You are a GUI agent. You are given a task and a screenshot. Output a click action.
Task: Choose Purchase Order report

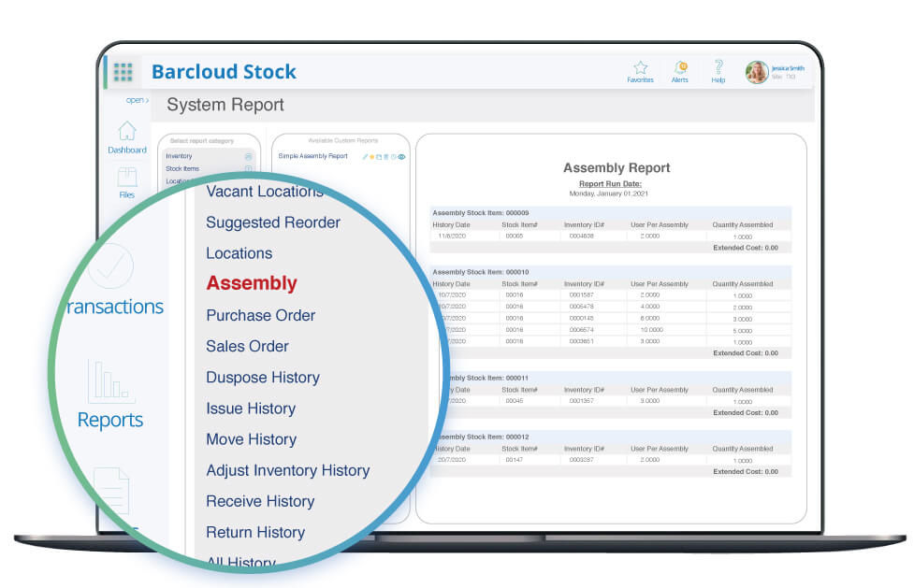point(261,315)
